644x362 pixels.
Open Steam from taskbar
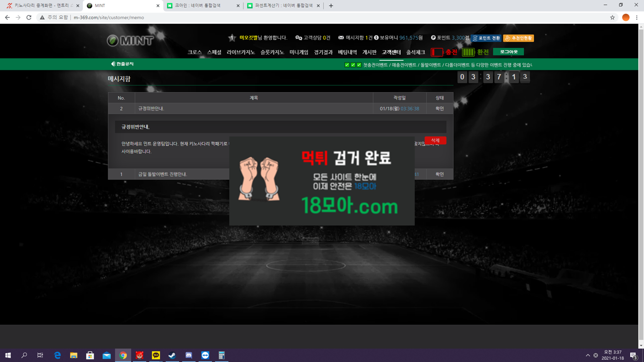pyautogui.click(x=172, y=355)
